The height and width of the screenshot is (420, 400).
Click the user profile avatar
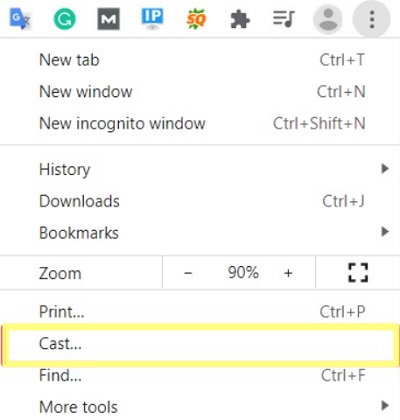[328, 19]
